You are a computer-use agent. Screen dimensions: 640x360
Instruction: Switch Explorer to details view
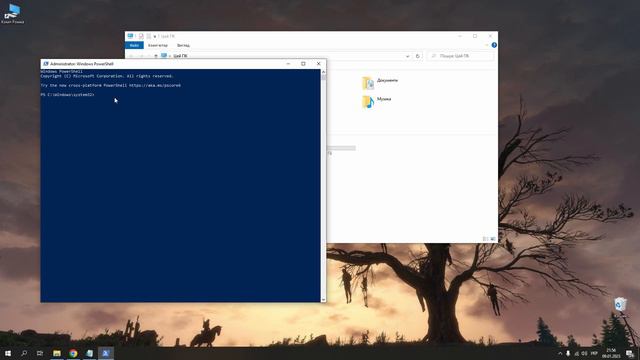pos(485,239)
